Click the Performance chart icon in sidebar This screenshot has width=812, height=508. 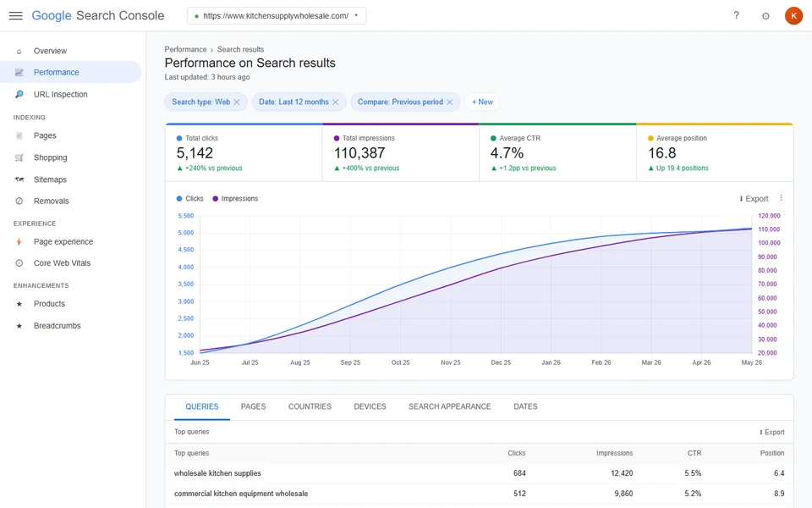tap(19, 73)
